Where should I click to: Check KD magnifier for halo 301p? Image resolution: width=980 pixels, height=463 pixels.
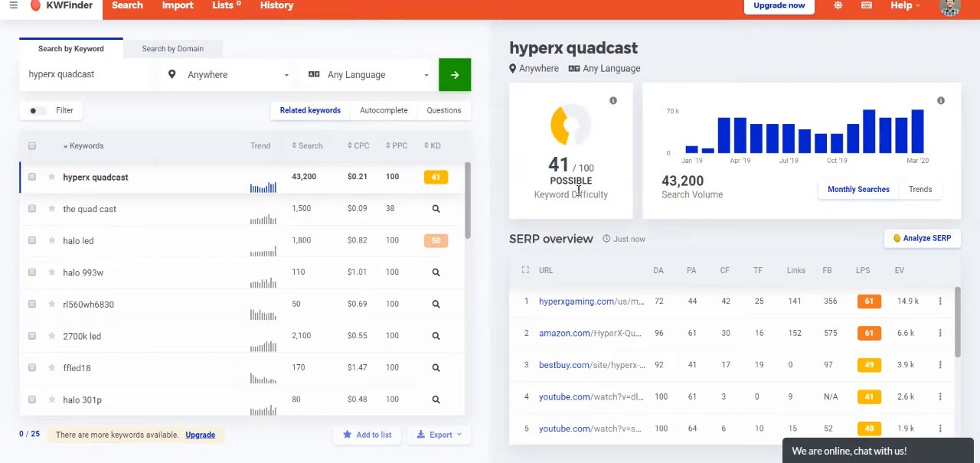[436, 399]
